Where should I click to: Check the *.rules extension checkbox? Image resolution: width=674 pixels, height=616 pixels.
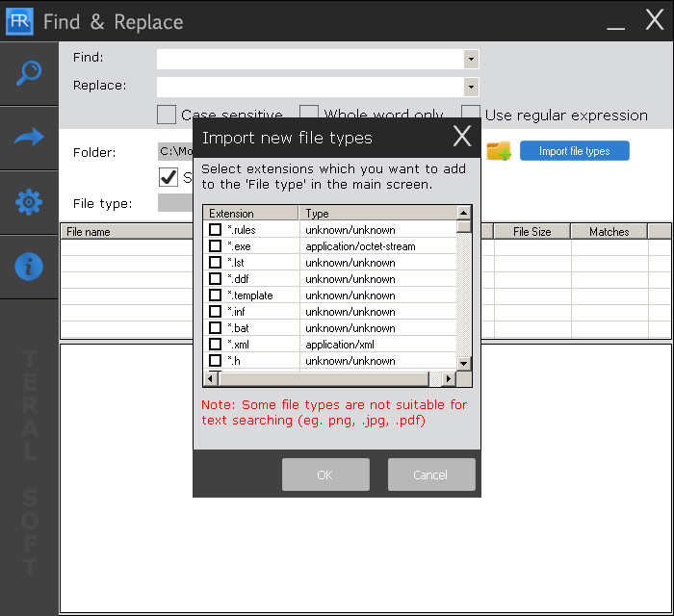215,229
